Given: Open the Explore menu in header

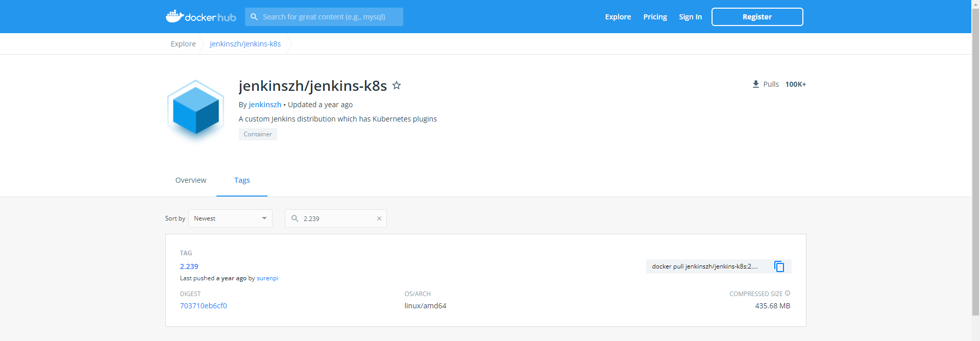Looking at the screenshot, I should click(618, 17).
